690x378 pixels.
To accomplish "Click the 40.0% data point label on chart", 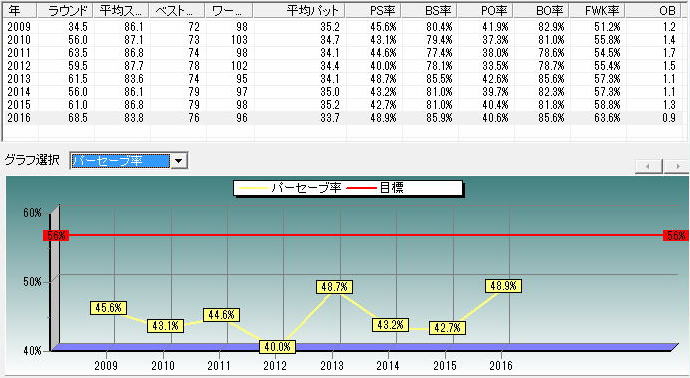I will coord(277,347).
